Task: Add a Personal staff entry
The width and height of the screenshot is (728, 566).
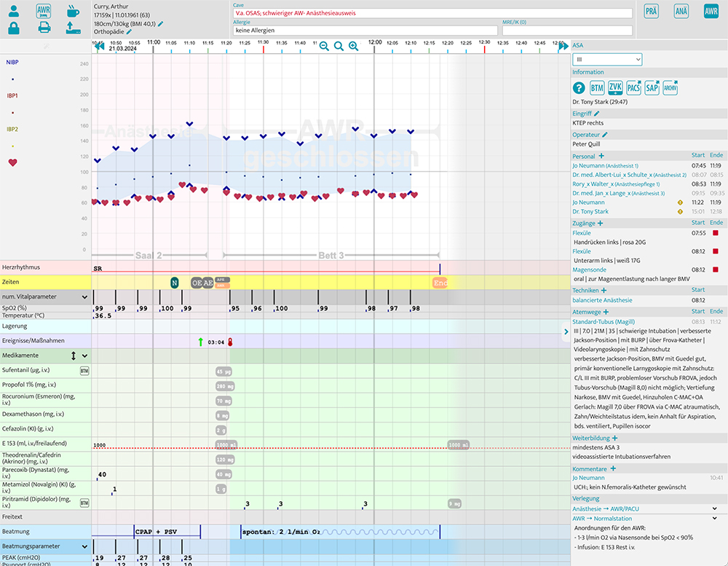Action: (601, 156)
